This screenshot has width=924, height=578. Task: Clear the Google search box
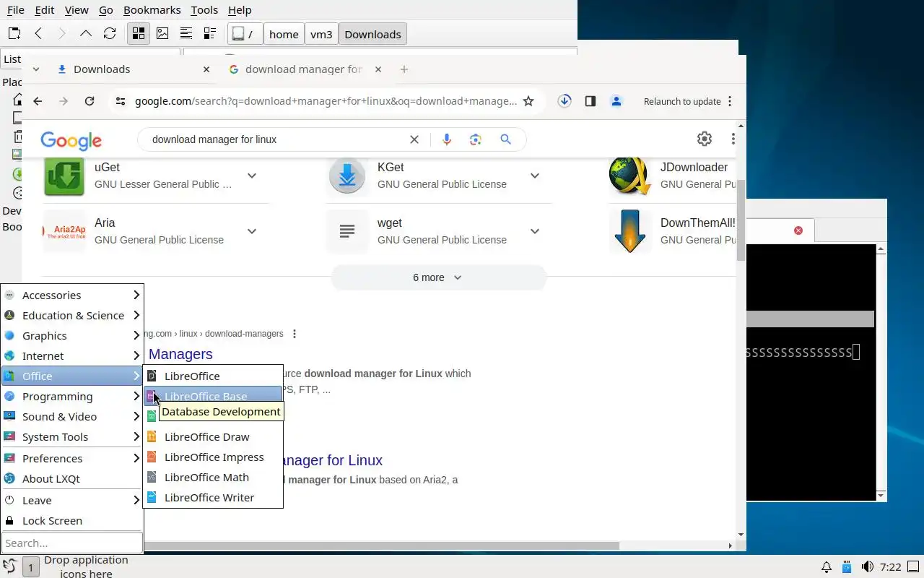pyautogui.click(x=414, y=139)
